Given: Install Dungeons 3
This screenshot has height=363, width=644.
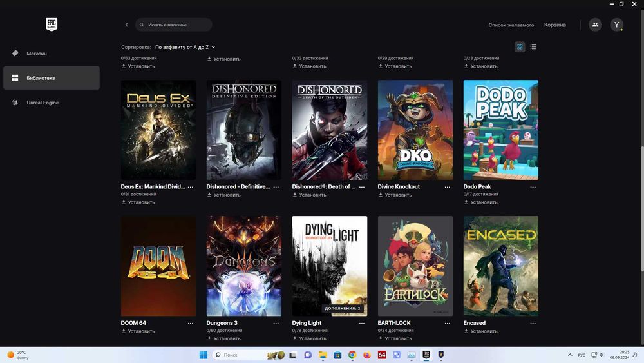Looking at the screenshot, I should tap(223, 338).
